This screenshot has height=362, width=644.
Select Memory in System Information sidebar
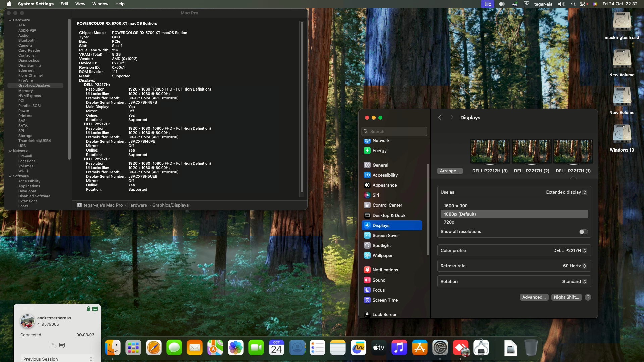[x=25, y=91]
